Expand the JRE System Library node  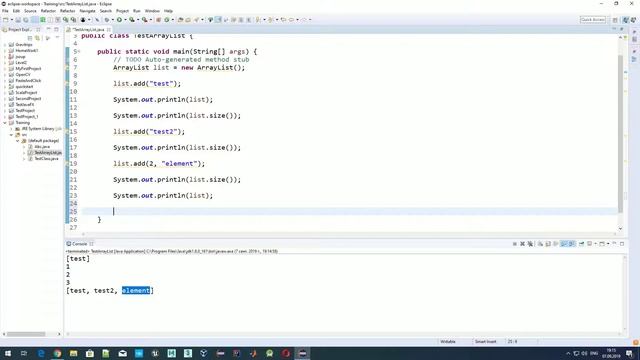(x=11, y=129)
